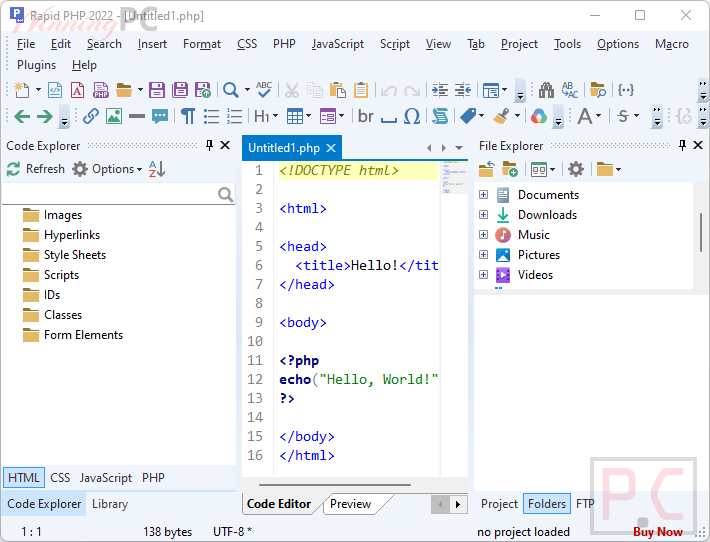
Task: Outdent the selected lines
Action: click(463, 90)
